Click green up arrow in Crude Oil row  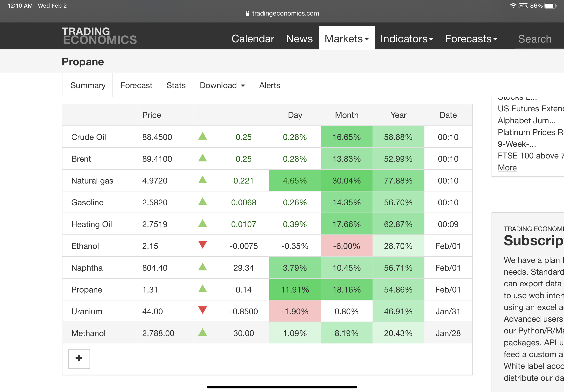coord(203,136)
